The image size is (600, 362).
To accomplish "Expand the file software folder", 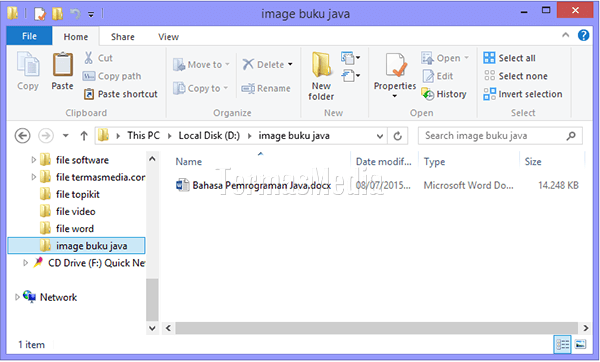I will (34, 160).
